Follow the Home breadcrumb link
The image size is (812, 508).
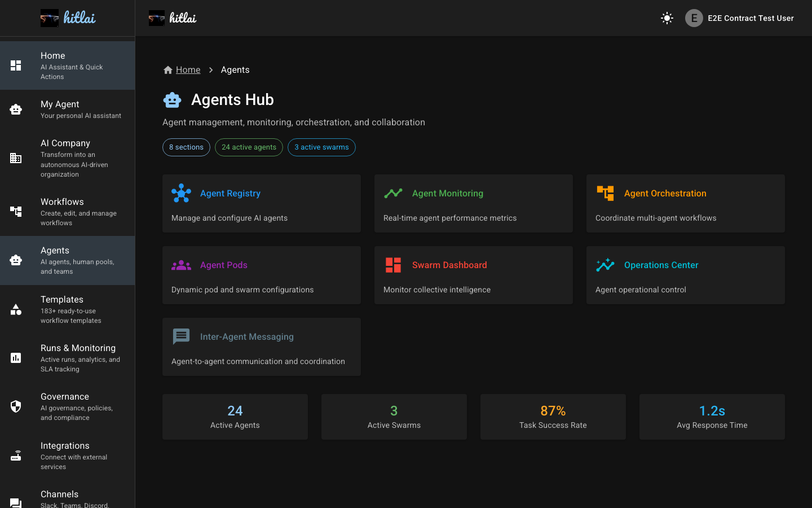[188, 69]
